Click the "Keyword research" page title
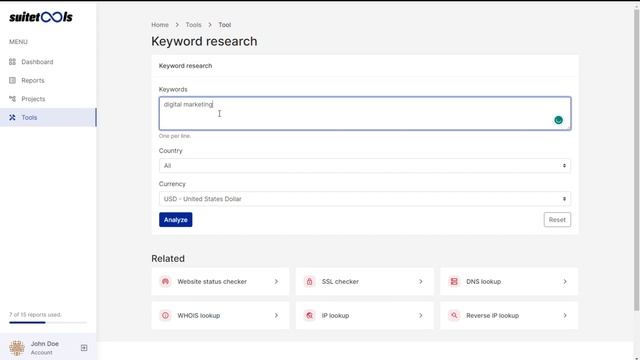The height and width of the screenshot is (360, 640). pos(204,41)
